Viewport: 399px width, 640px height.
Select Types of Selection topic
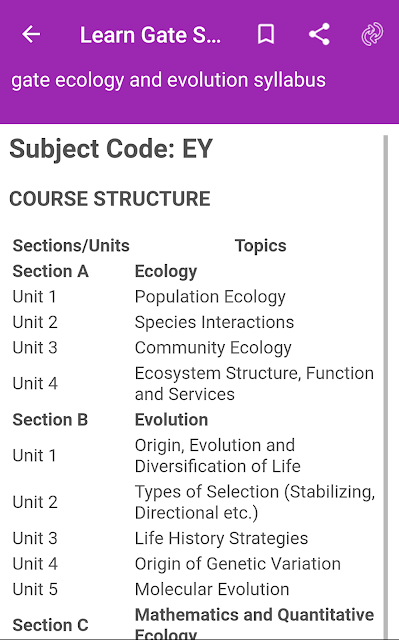pos(255,502)
